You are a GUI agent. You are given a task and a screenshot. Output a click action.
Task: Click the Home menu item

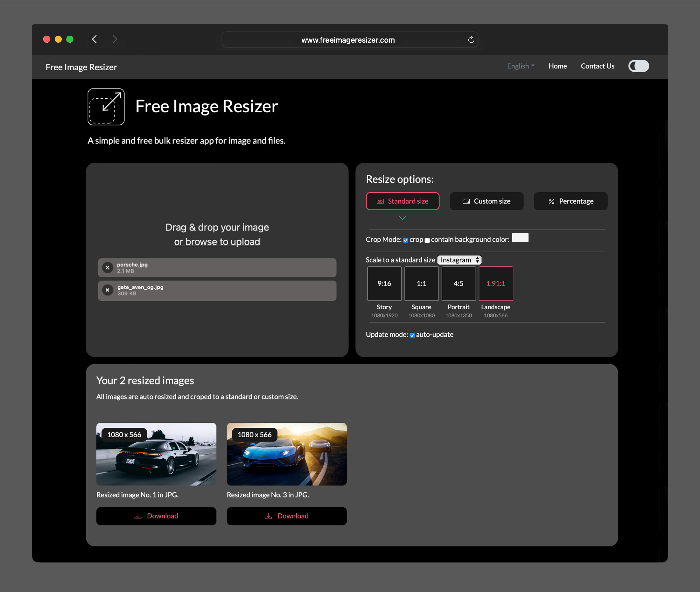pos(557,66)
